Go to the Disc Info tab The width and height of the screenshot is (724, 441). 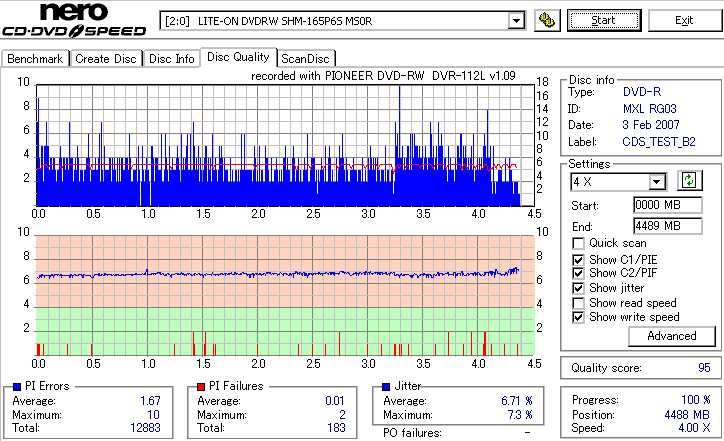click(171, 59)
